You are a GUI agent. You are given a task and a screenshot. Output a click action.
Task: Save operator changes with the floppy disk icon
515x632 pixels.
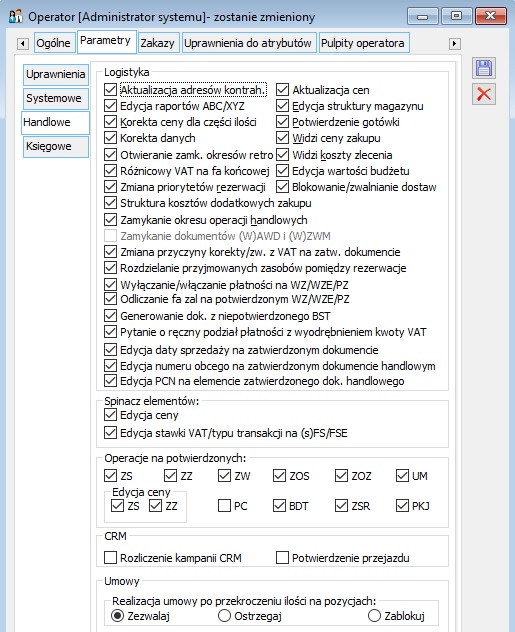[x=484, y=69]
